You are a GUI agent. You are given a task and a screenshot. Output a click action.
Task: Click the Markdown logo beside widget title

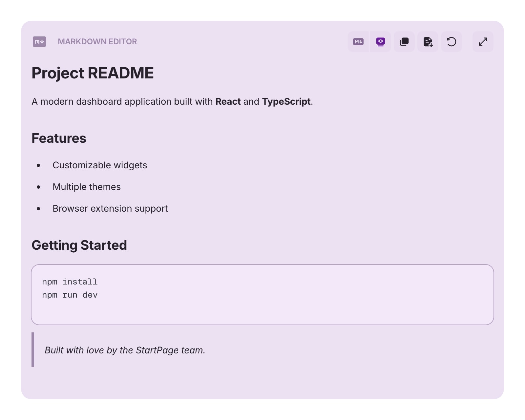(39, 42)
